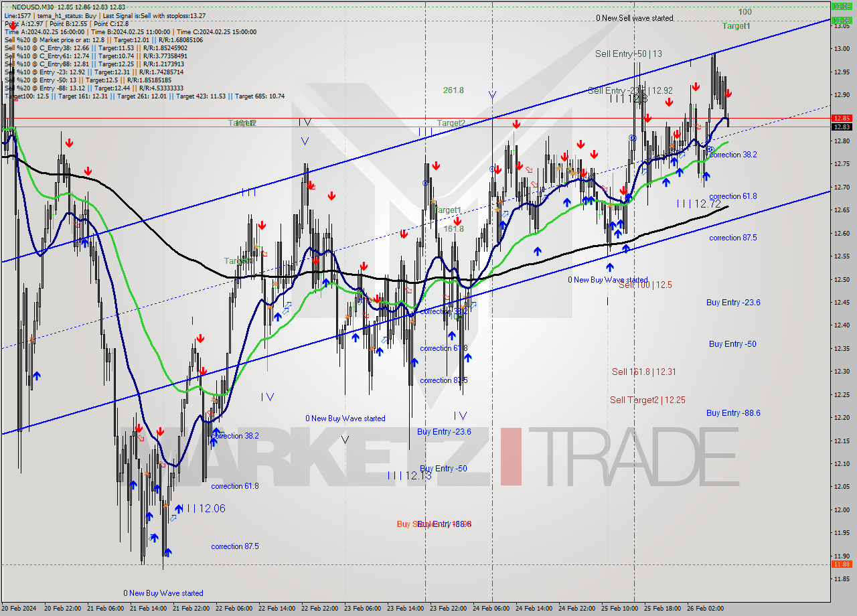Click the '0 New Sell wave started' label

635,18
